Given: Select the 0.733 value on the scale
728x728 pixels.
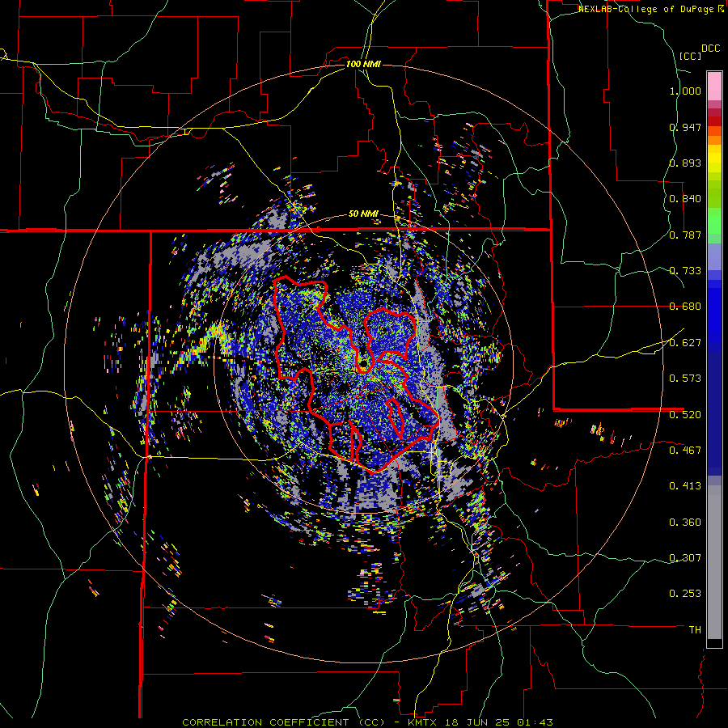Looking at the screenshot, I should click(x=685, y=271).
